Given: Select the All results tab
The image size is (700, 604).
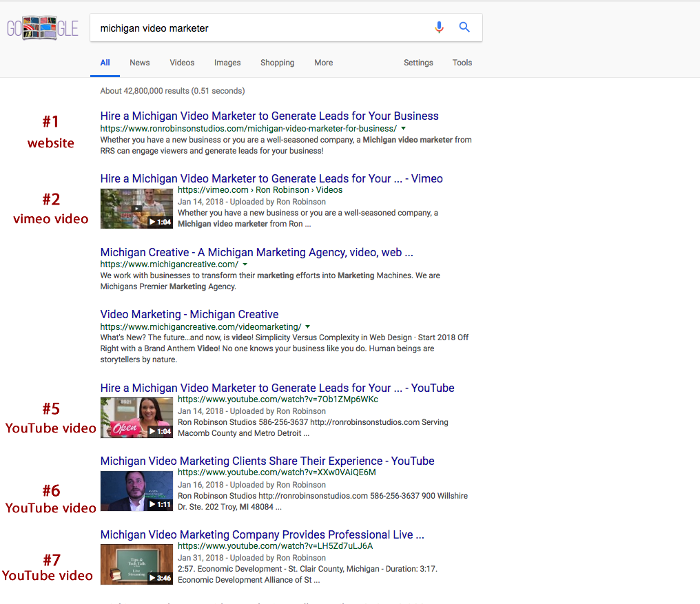Looking at the screenshot, I should coord(105,63).
